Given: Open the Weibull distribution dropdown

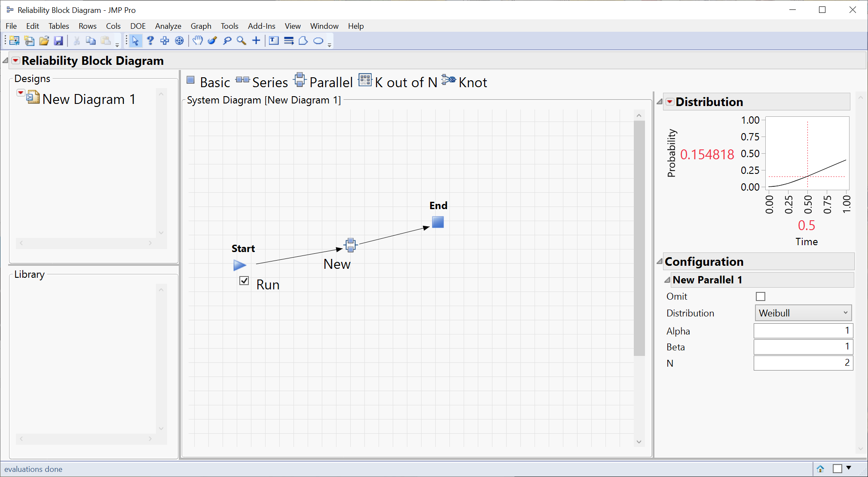Looking at the screenshot, I should [803, 313].
